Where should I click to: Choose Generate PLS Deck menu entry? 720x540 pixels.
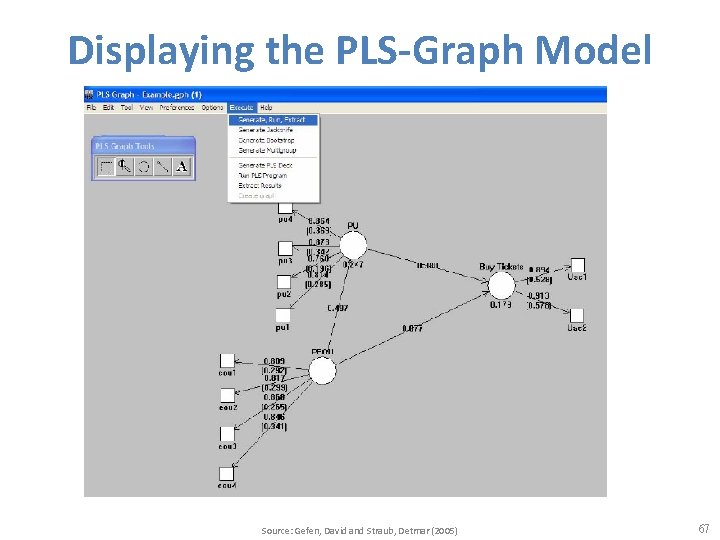pyautogui.click(x=274, y=165)
